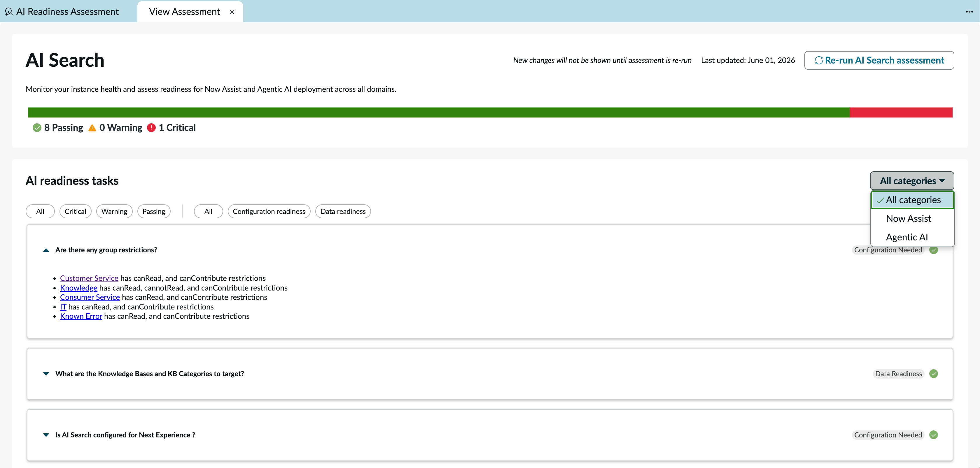Click the green passing segment of progress bar

pos(439,112)
